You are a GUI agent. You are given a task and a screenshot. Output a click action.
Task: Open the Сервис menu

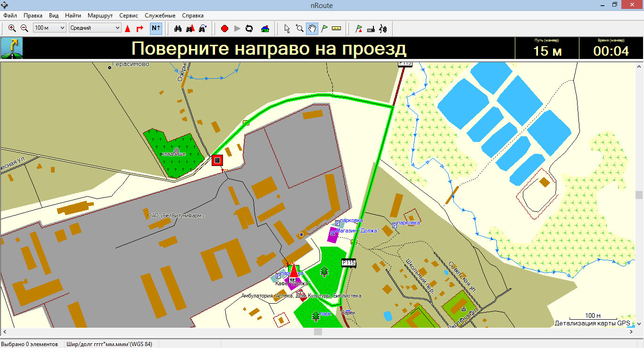(x=129, y=16)
